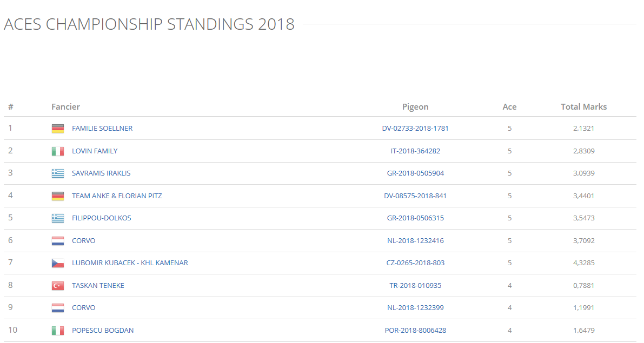
Task: Click the Greek flag beside Savramis Iraklis
Action: (58, 173)
